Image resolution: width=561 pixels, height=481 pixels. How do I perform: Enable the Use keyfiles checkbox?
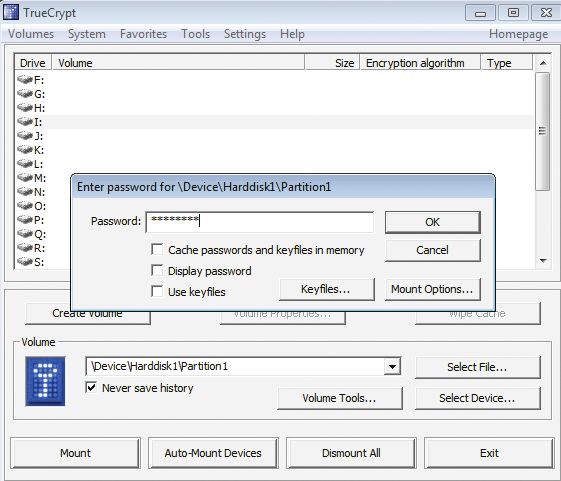coord(157,291)
